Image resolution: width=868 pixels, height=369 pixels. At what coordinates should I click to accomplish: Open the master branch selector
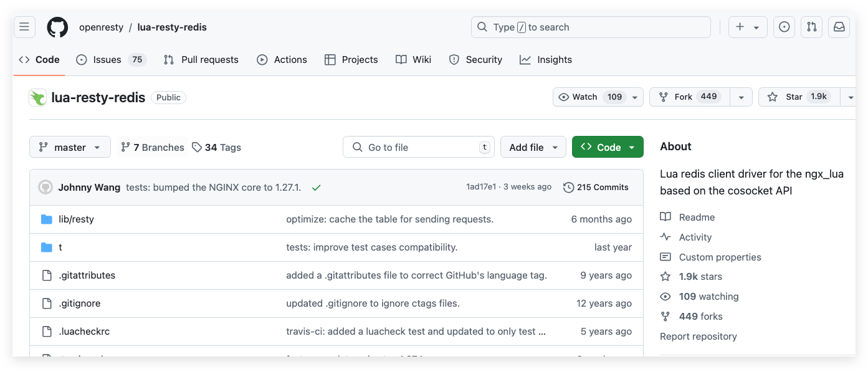70,147
